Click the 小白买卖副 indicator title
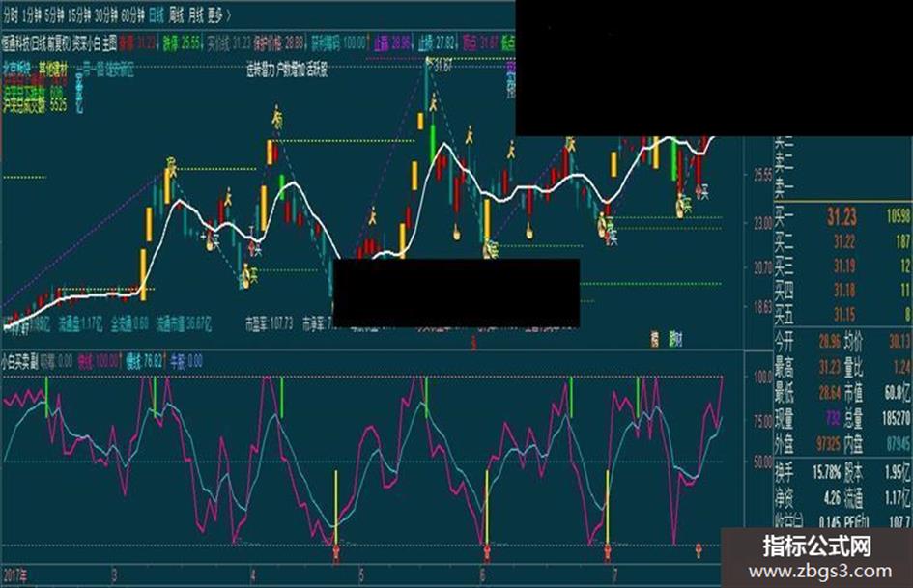 click(x=18, y=361)
